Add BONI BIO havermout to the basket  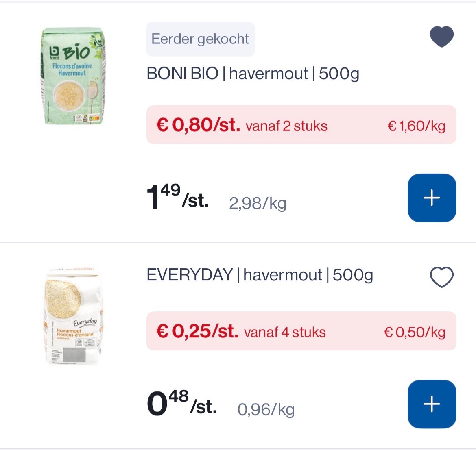[x=432, y=198]
